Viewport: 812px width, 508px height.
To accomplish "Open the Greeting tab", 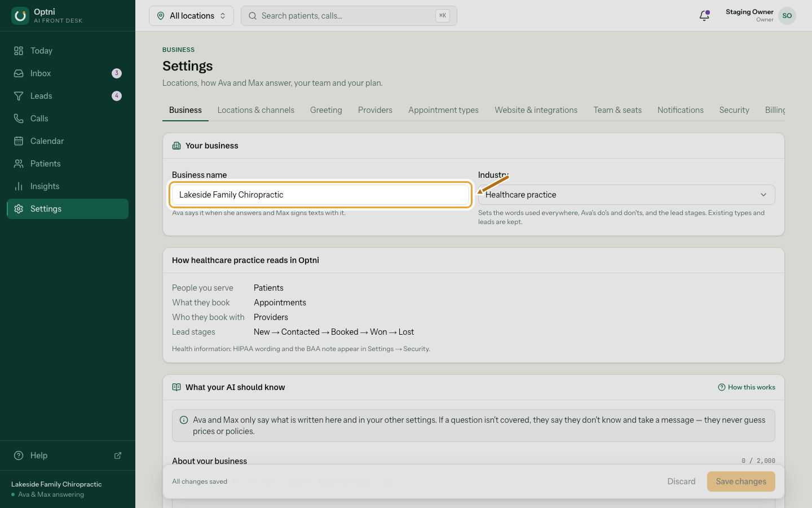I will coord(326,110).
